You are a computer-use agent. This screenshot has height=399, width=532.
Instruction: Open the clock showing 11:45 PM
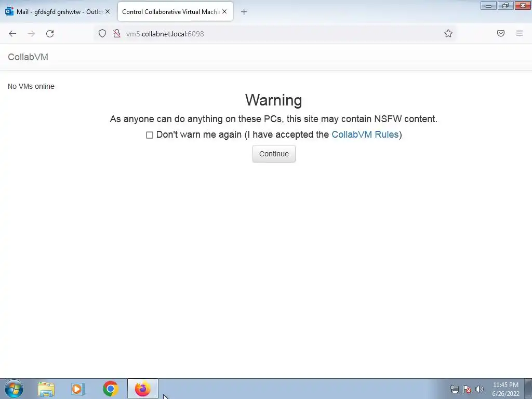[x=506, y=389]
